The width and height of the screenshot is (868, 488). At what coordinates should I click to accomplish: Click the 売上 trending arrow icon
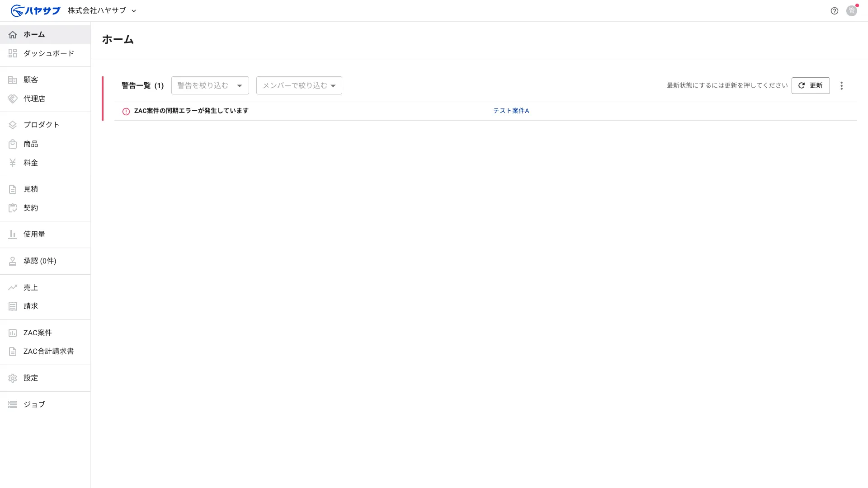pyautogui.click(x=13, y=287)
